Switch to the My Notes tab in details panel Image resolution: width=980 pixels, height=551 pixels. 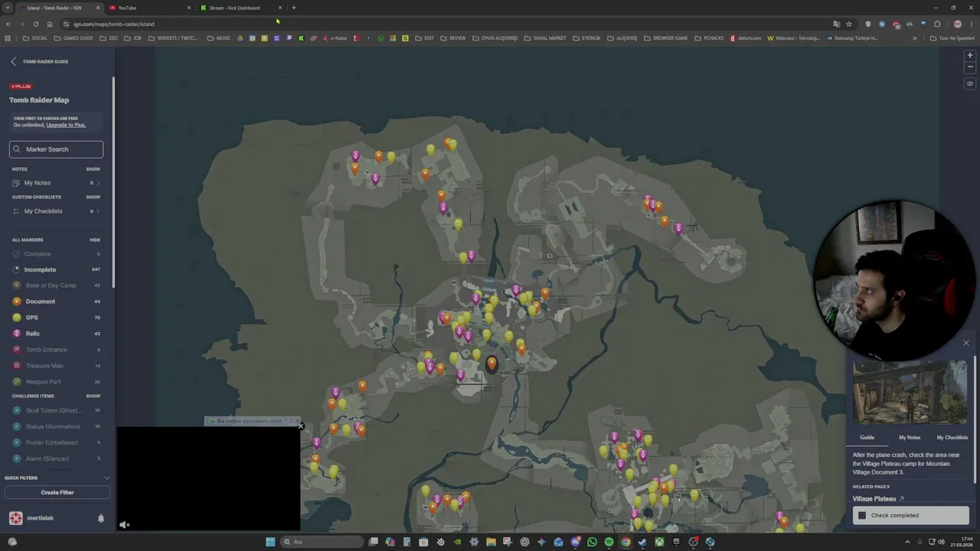tap(910, 438)
